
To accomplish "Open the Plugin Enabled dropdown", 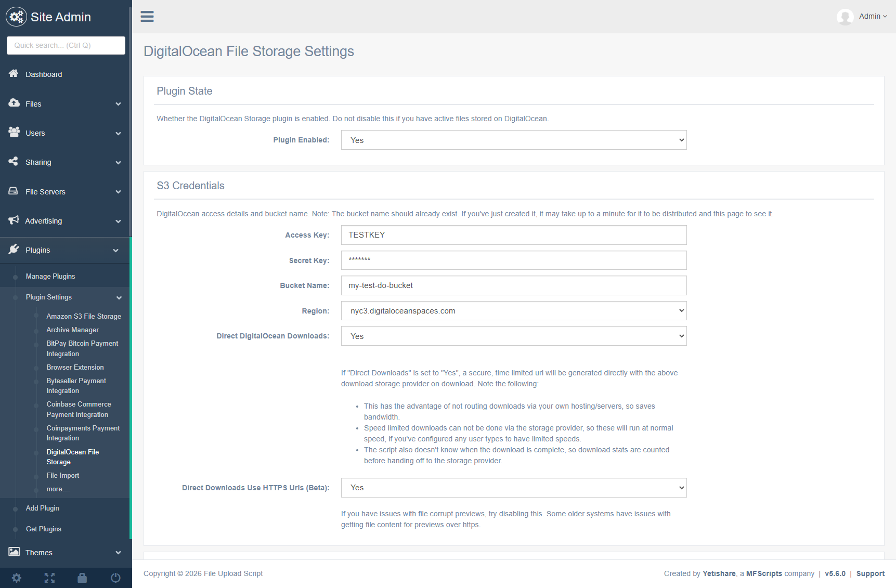I will coord(513,140).
